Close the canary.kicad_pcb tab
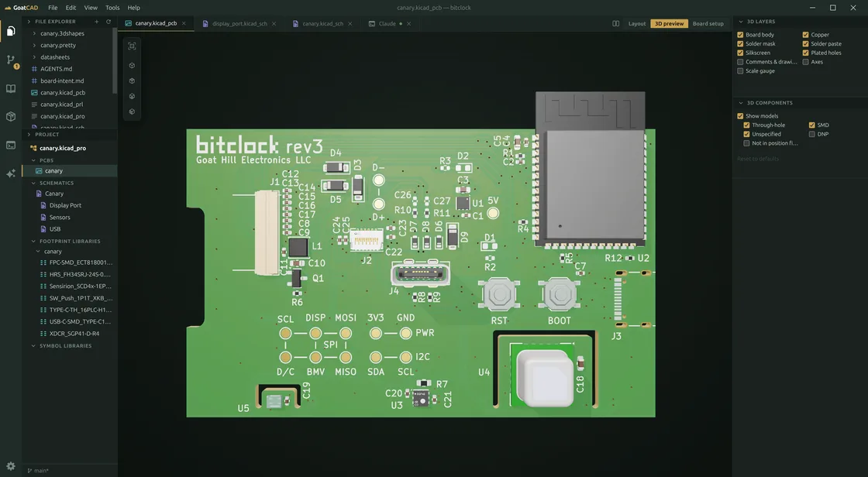The height and width of the screenshot is (477, 868). click(x=184, y=24)
